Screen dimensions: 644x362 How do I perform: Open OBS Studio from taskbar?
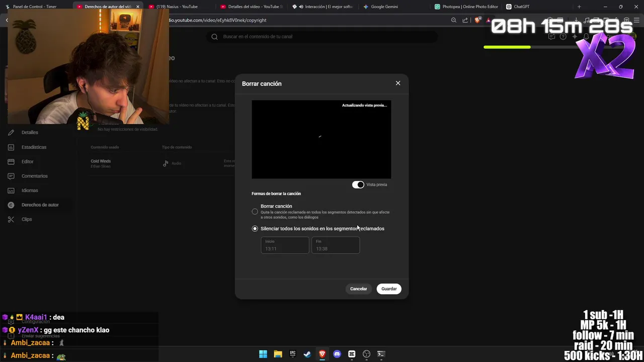click(x=366, y=354)
